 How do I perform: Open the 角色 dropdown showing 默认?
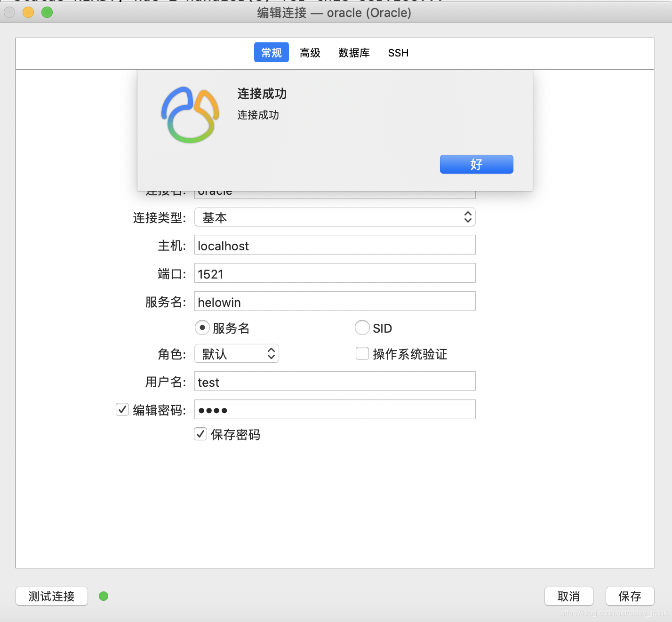tap(237, 353)
